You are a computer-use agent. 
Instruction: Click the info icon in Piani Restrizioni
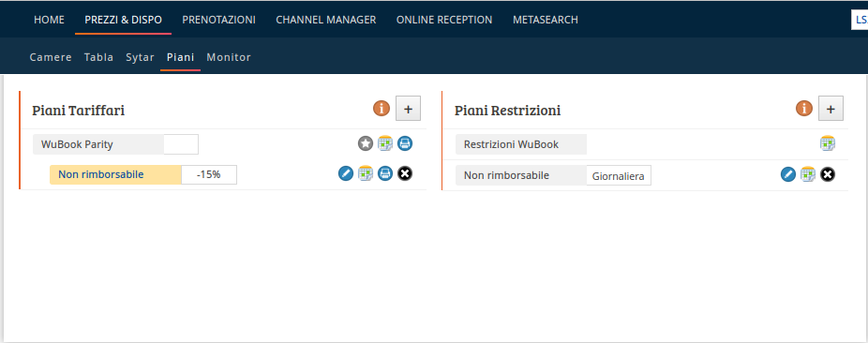point(803,109)
